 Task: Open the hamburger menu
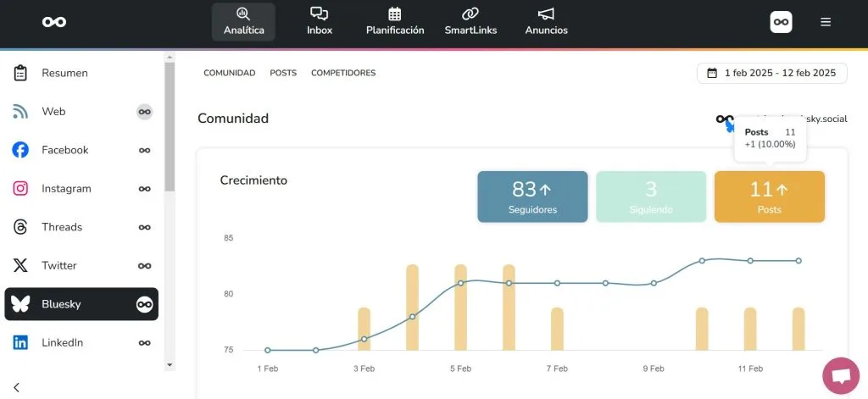(x=826, y=22)
